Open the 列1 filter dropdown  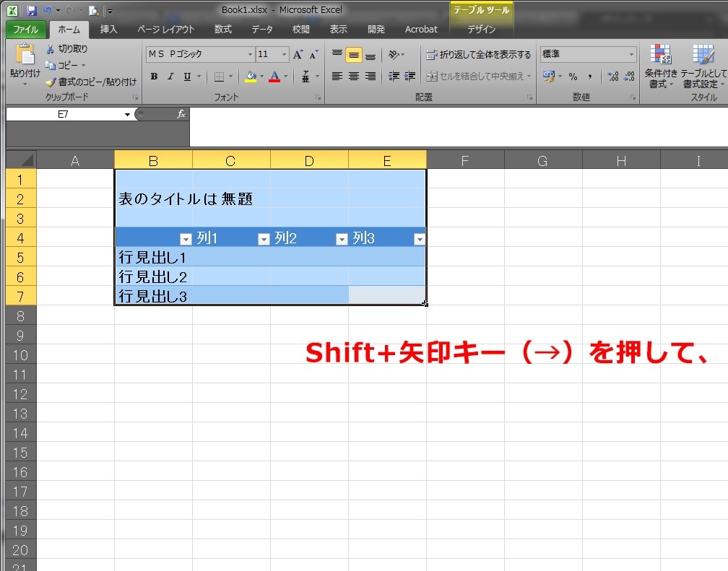coord(264,238)
